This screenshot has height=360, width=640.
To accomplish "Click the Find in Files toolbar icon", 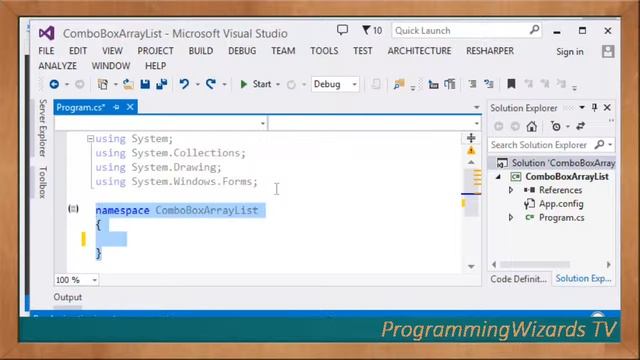I will [x=398, y=84].
